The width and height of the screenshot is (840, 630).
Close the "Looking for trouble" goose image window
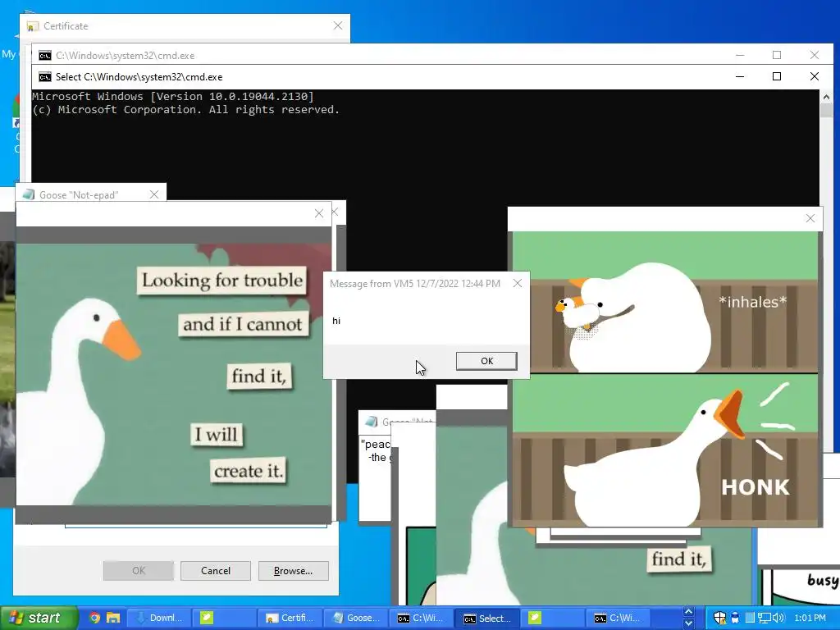click(319, 214)
